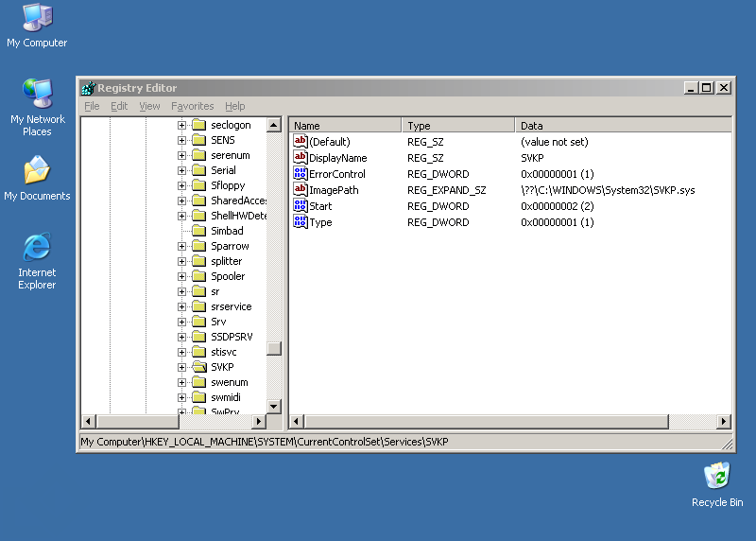Select the Type value binary icon
This screenshot has width=756, height=541.
(x=301, y=222)
